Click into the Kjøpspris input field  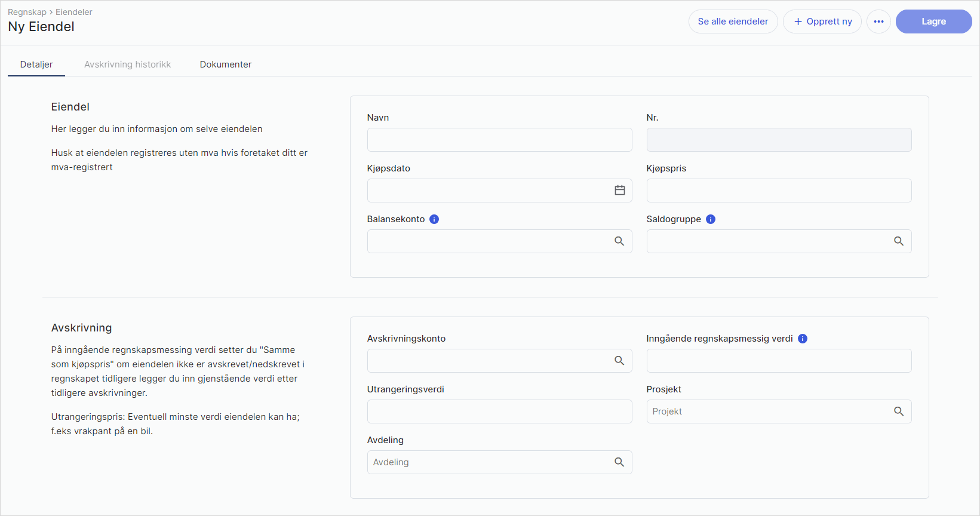point(779,191)
